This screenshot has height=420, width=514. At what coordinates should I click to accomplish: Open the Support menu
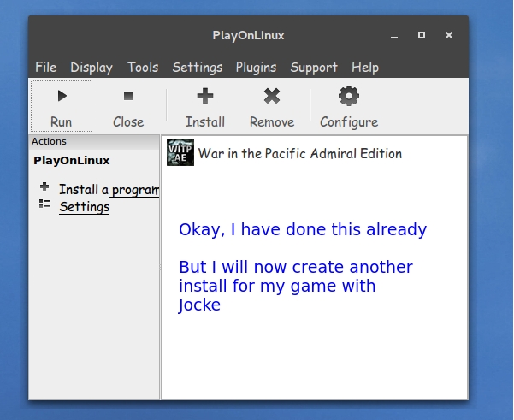coord(314,68)
